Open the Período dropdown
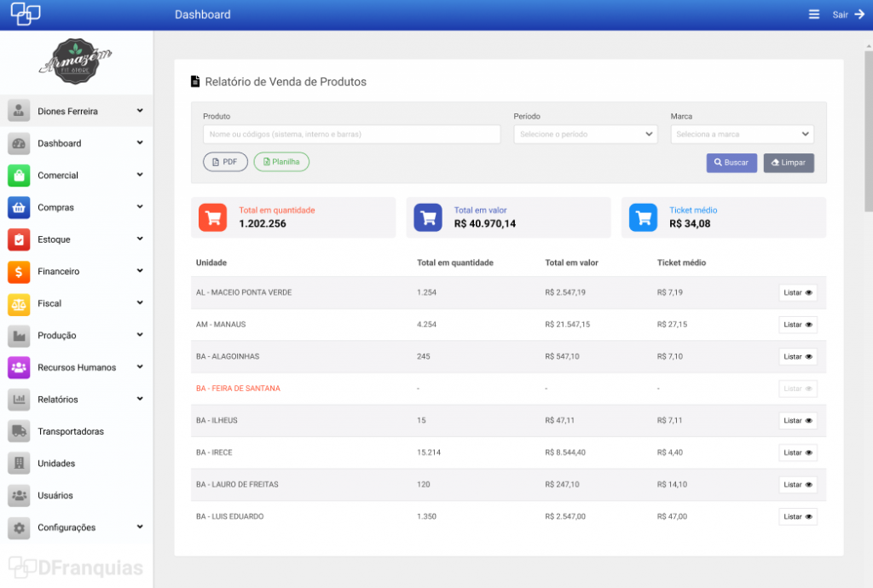This screenshot has width=873, height=588. tap(585, 135)
